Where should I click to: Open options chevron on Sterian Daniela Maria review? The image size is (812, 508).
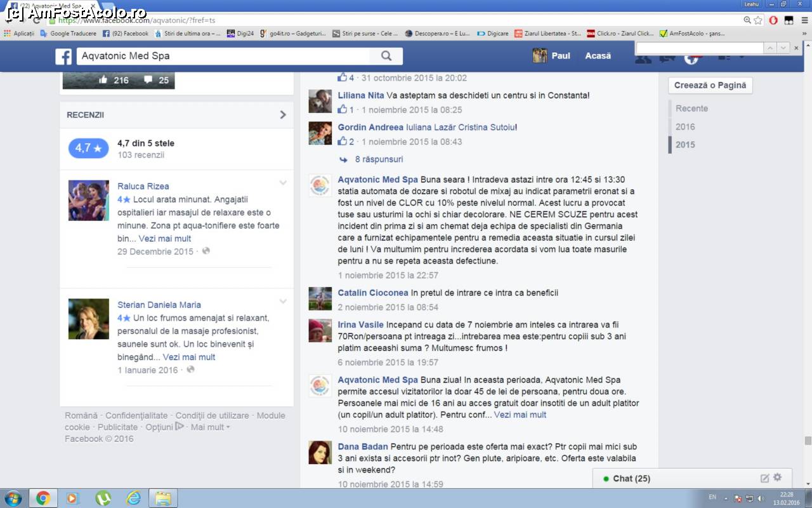click(283, 302)
